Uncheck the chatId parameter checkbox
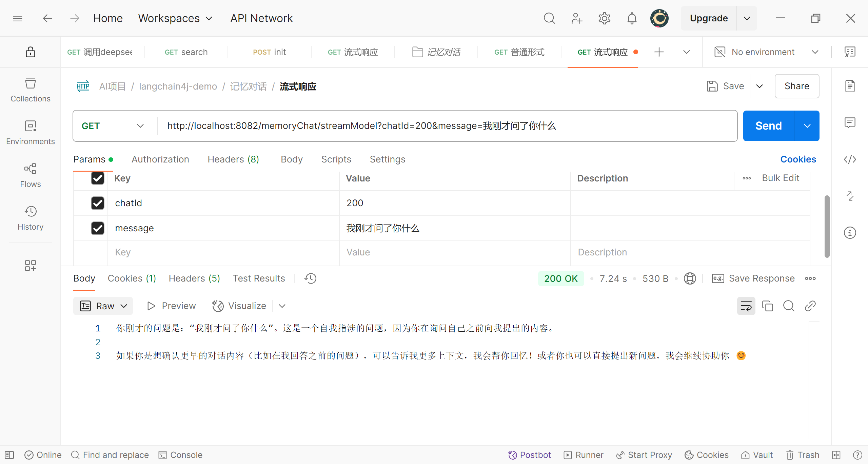868x464 pixels. (x=98, y=203)
